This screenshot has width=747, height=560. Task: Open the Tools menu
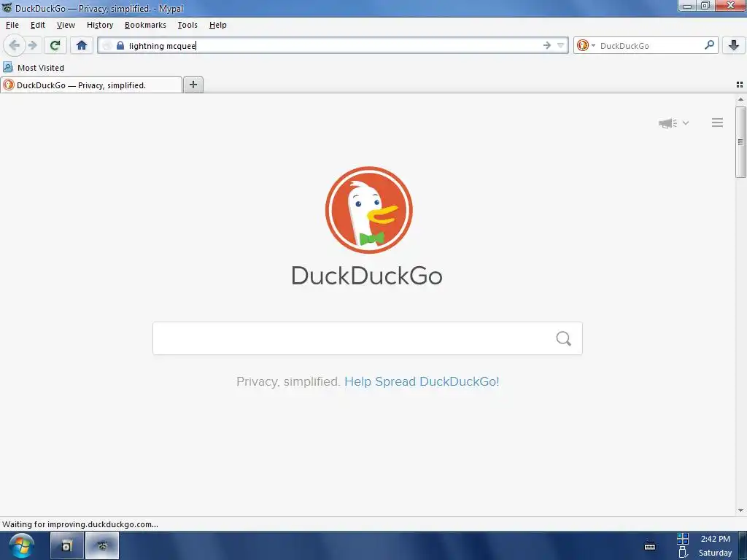click(x=187, y=25)
